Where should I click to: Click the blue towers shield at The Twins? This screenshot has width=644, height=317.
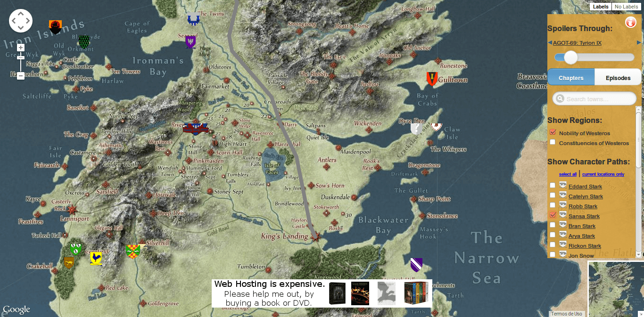tap(193, 19)
